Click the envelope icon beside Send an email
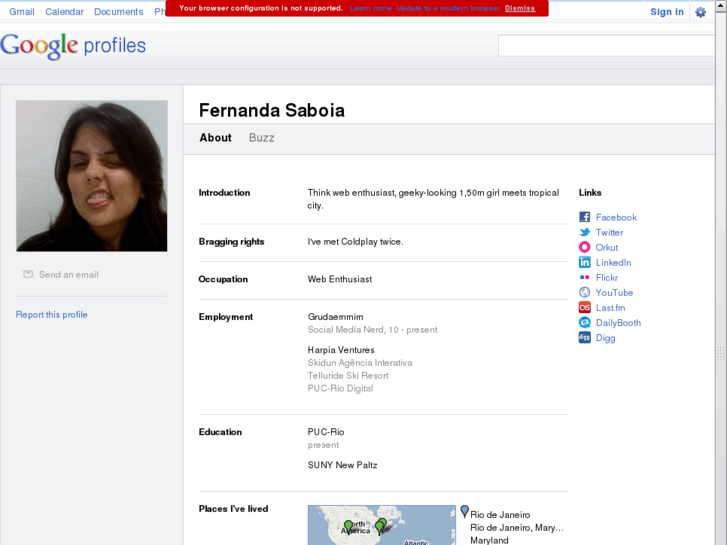Screen dimensions: 727x545 28,274
